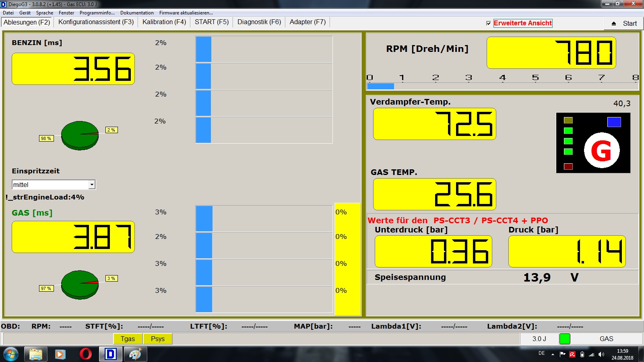Click the Lambda1[V] OBD label
The image size is (644, 362).
[396, 326]
